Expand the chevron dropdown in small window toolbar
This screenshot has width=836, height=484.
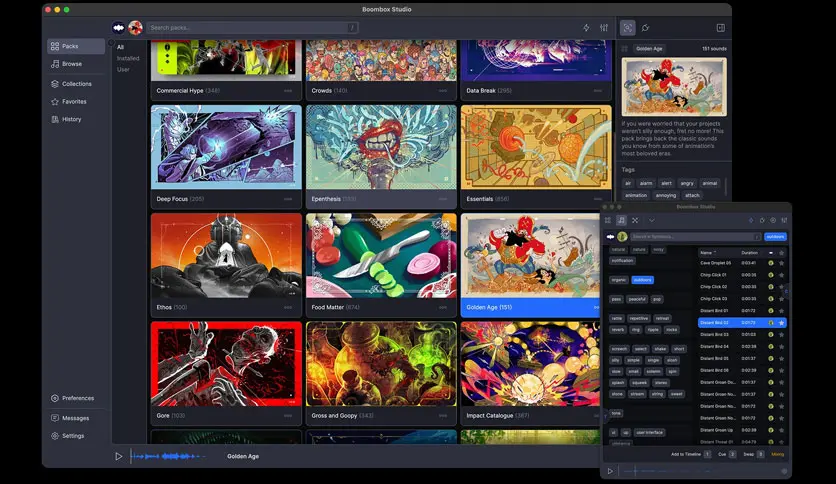click(x=652, y=220)
